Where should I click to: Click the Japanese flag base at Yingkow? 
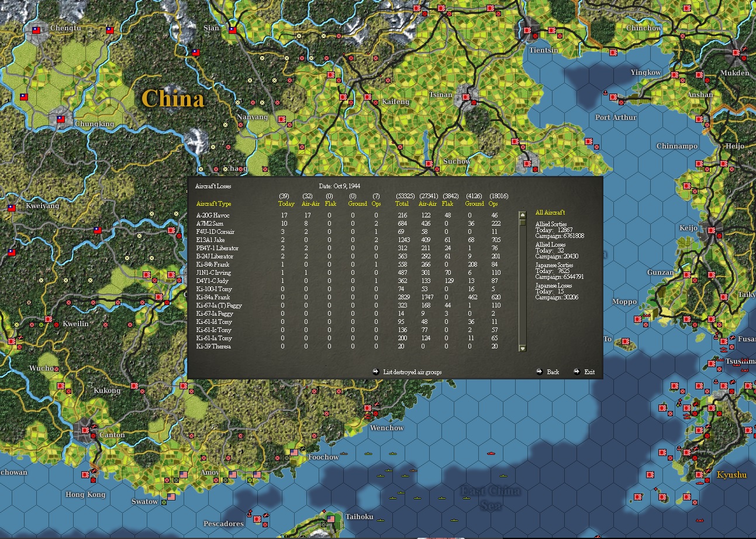[x=675, y=75]
